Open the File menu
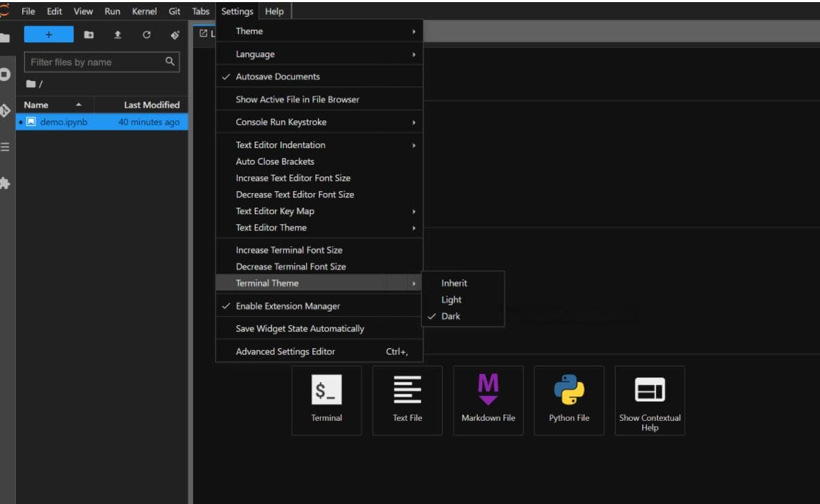This screenshot has height=504, width=820. tap(28, 11)
